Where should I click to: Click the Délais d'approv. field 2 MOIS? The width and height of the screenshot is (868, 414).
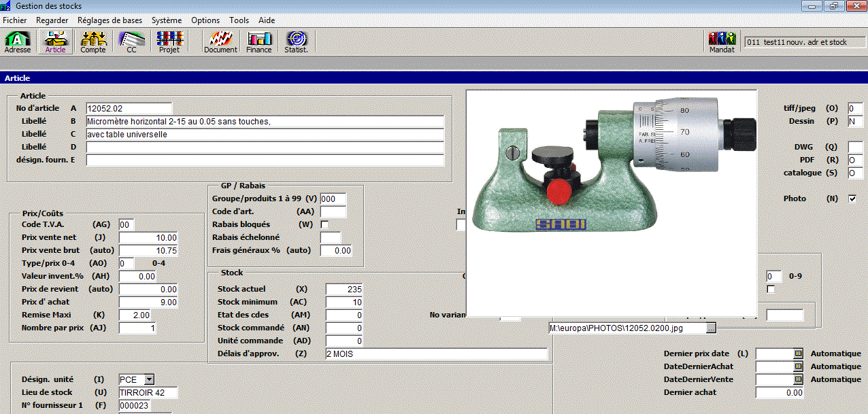point(437,353)
